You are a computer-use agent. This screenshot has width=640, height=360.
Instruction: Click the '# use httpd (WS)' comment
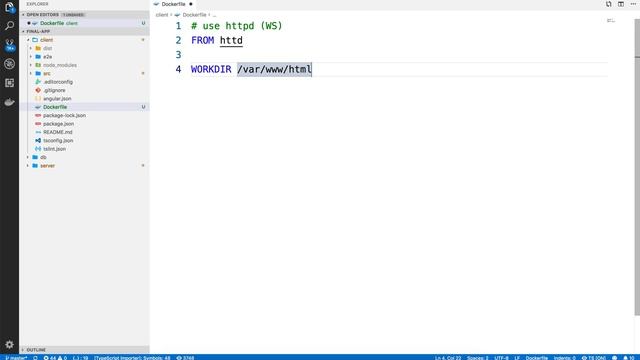click(x=237, y=26)
